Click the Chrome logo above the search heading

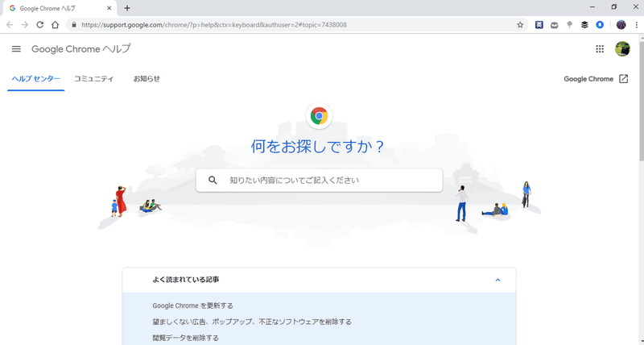(319, 116)
